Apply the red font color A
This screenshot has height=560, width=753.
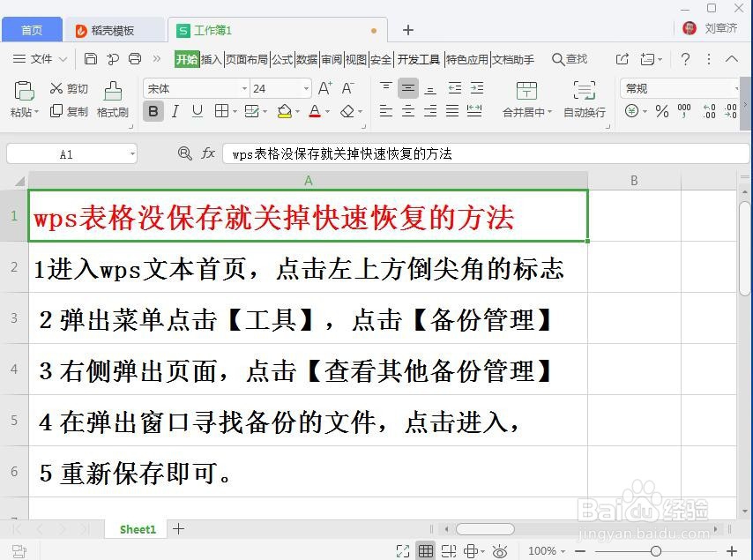pyautogui.click(x=315, y=111)
